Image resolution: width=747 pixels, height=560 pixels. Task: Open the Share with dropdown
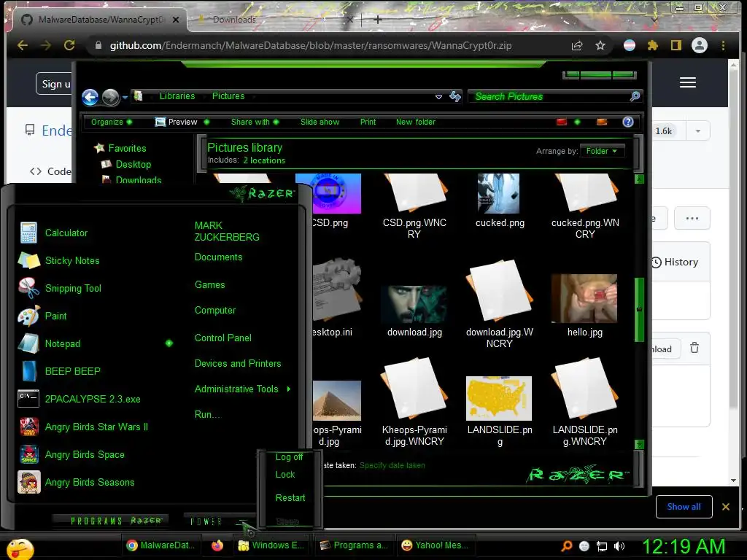point(255,122)
